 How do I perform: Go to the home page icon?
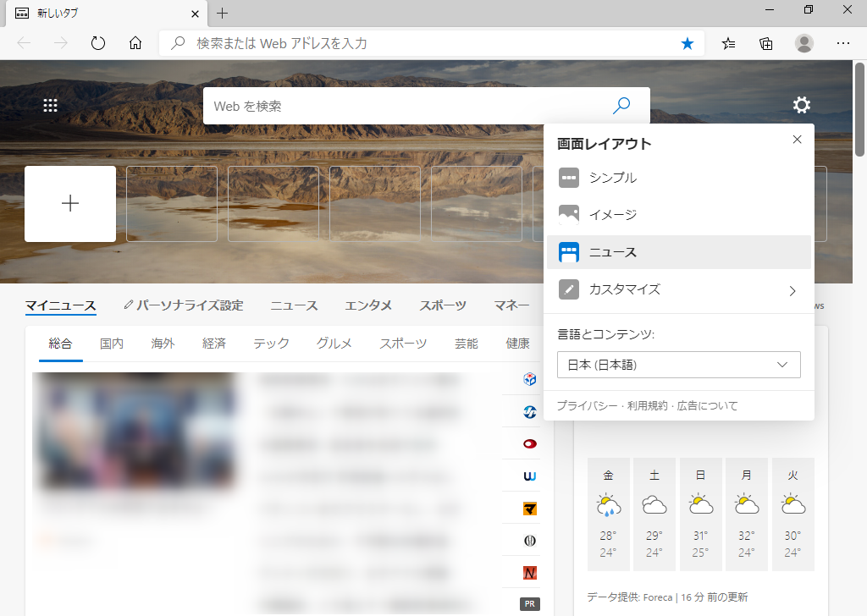135,43
